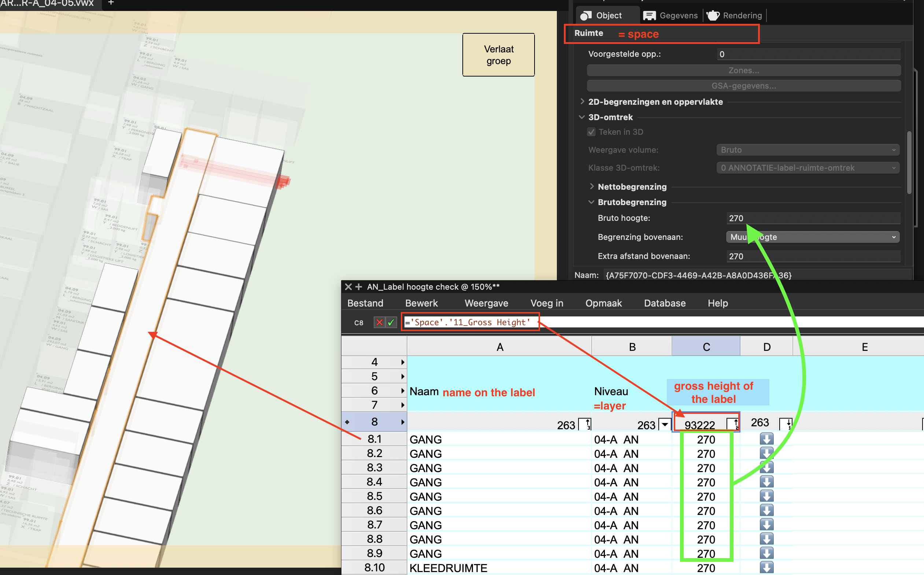Switch to the Gegevens tab
Screen dimensions: 924x575
tap(671, 16)
